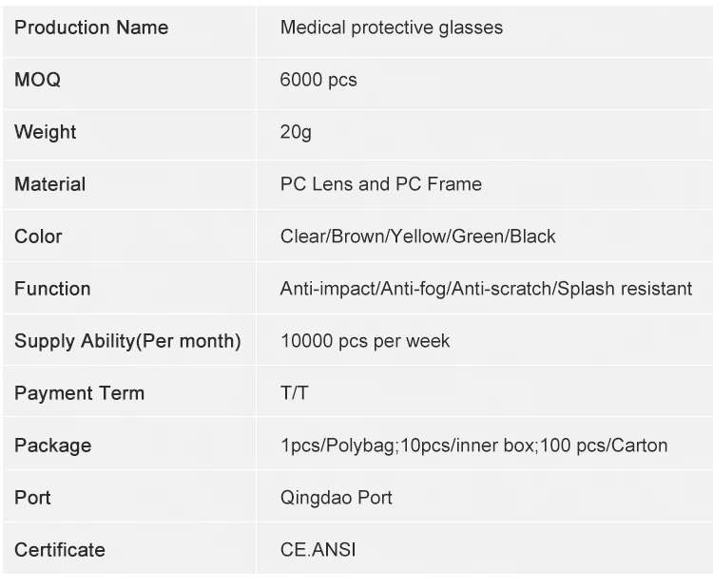This screenshot has height=588, width=713.
Task: Select "PC Lens and PC Frame" text
Action: pyautogui.click(x=380, y=184)
